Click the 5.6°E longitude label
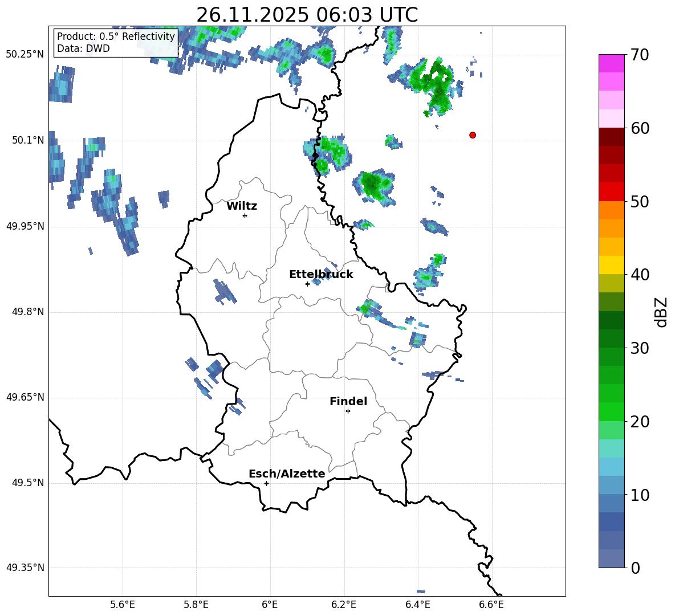The height and width of the screenshot is (616, 675). pos(123,605)
